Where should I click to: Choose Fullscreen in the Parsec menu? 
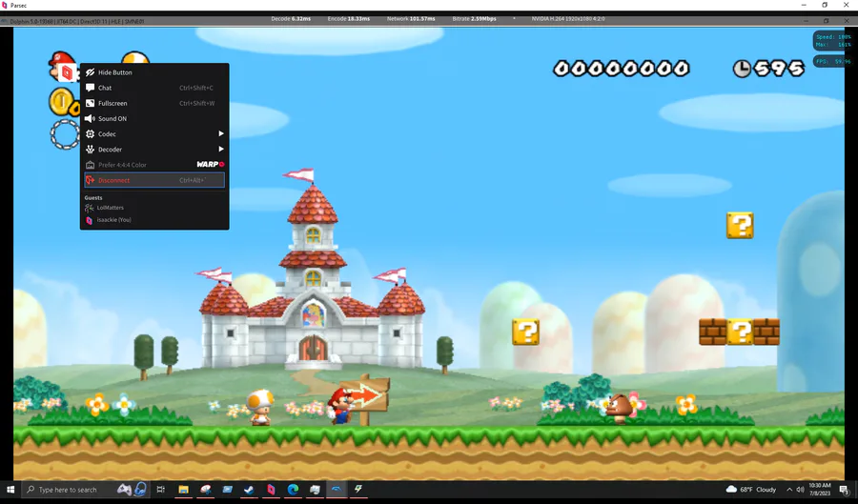(x=154, y=103)
